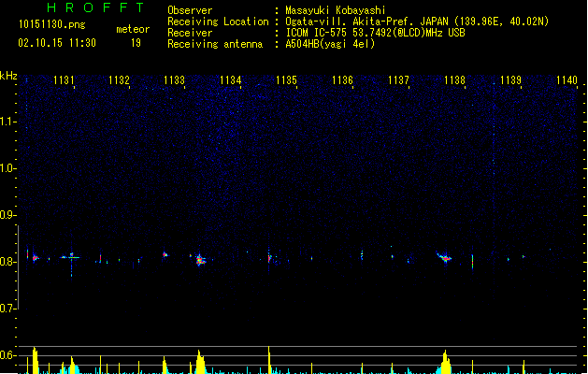Click the Receiver label
The width and height of the screenshot is (588, 374).
190,33
